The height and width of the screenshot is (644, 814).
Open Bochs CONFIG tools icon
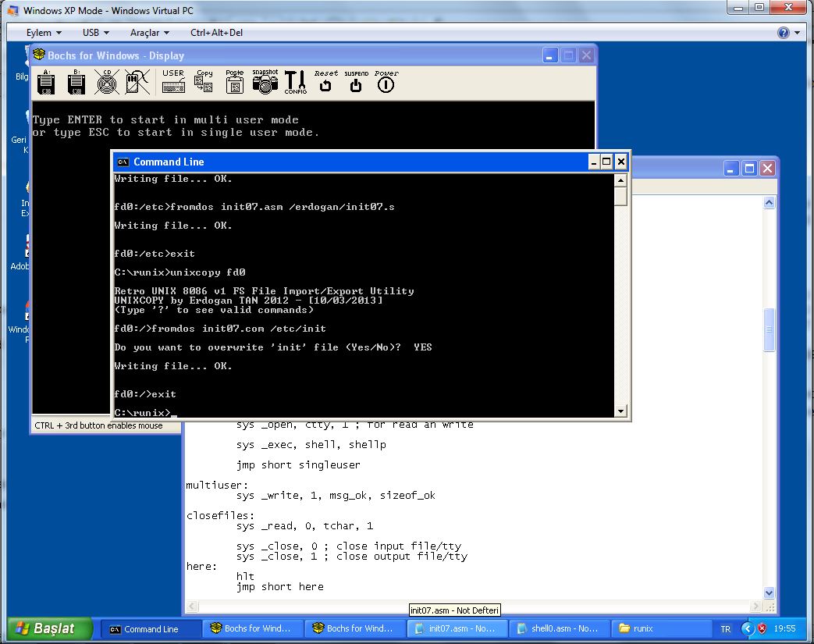click(x=295, y=82)
